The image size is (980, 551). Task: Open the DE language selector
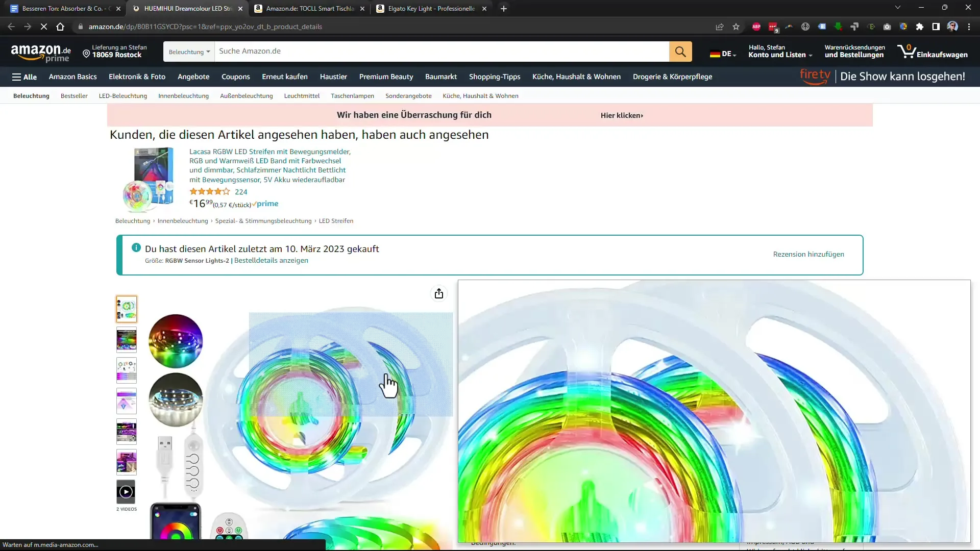click(x=723, y=54)
